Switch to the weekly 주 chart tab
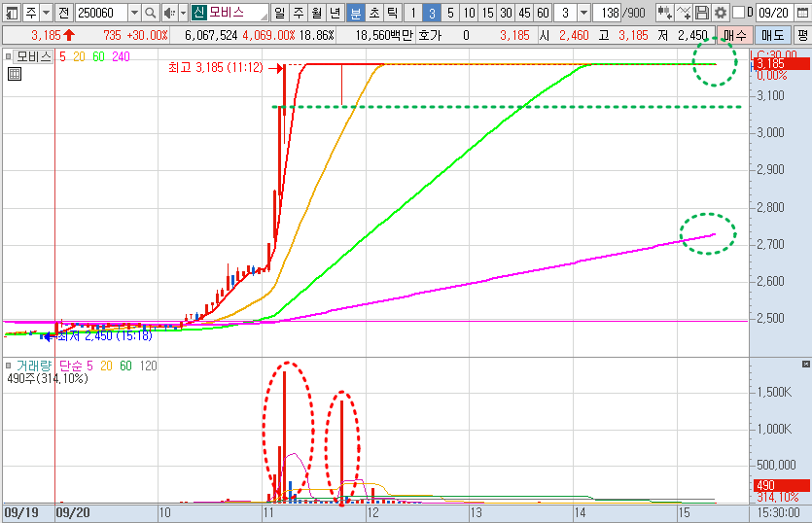Image resolution: width=812 pixels, height=523 pixels. (x=299, y=13)
